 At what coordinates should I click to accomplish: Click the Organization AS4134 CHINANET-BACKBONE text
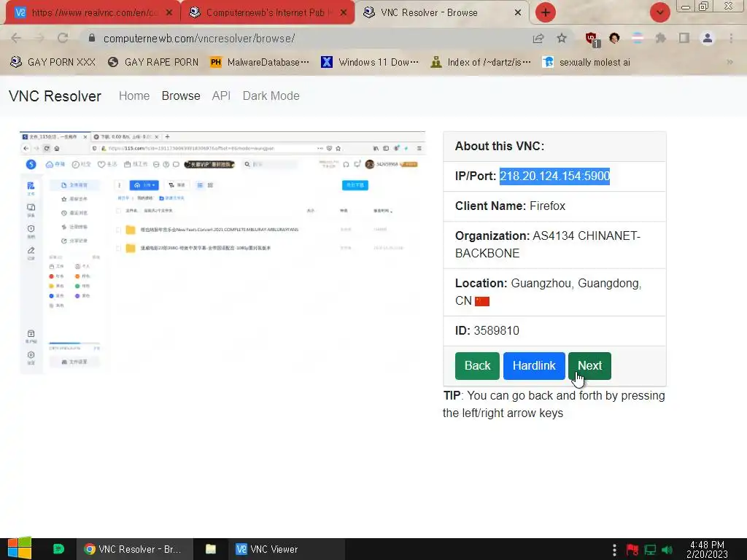coord(548,245)
